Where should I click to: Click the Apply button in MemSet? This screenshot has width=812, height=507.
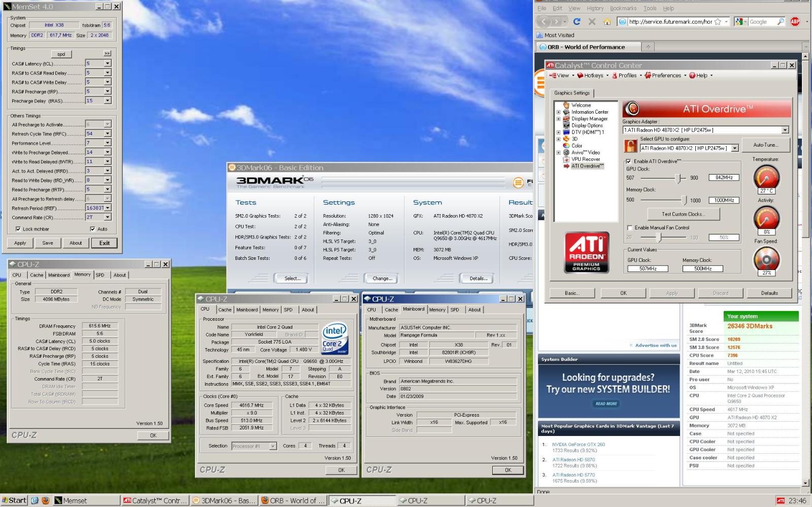click(x=20, y=243)
